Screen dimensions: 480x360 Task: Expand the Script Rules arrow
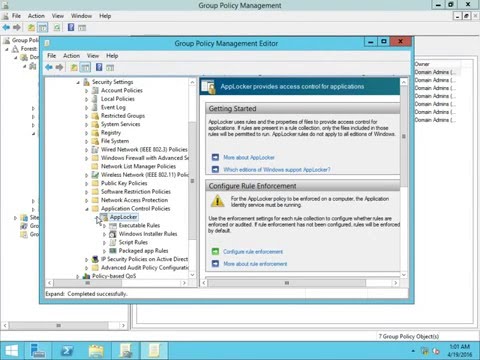pyautogui.click(x=105, y=243)
